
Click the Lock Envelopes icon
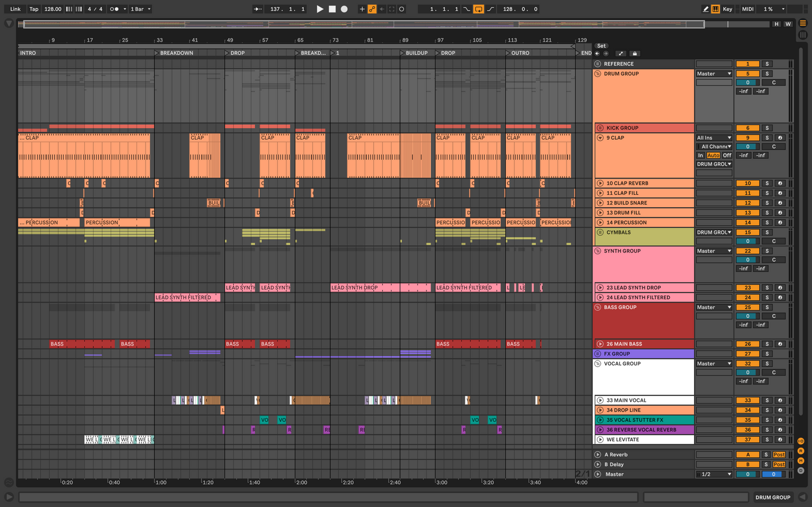pos(635,54)
